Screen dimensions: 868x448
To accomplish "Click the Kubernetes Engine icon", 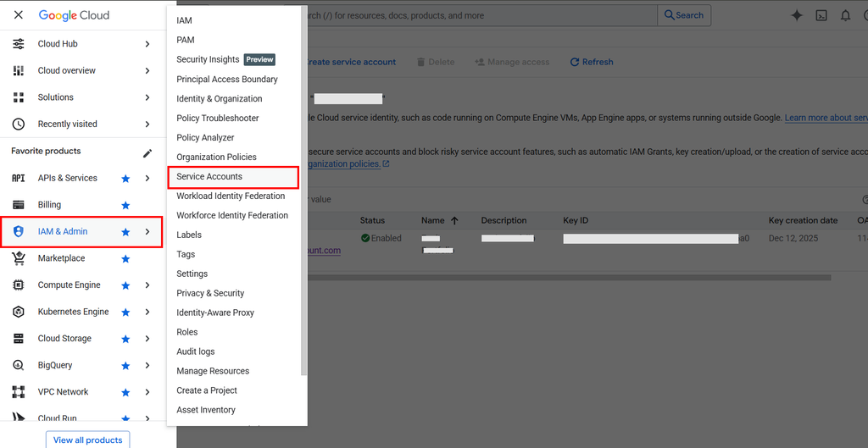I will pos(19,312).
